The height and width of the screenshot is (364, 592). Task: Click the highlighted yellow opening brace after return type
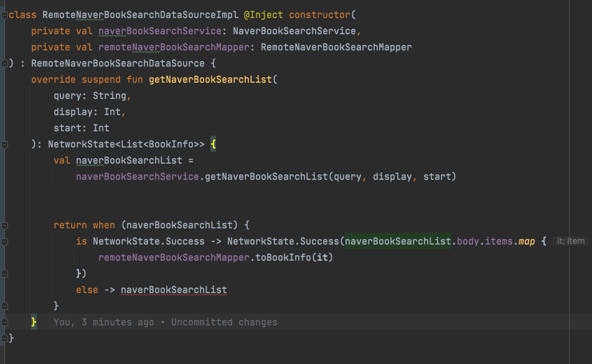coord(214,144)
